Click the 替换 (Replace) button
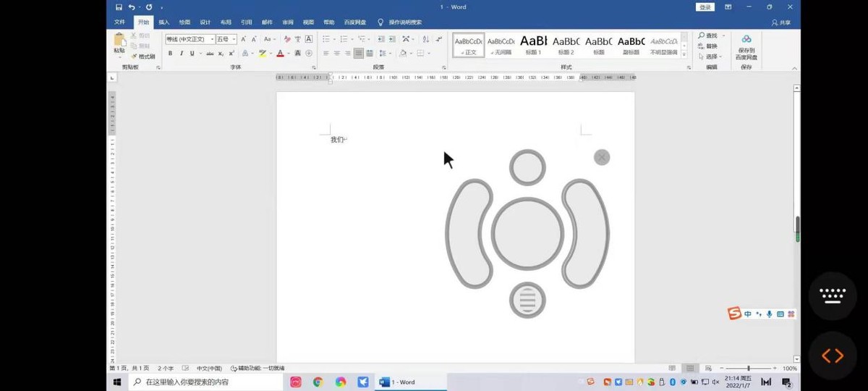This screenshot has height=391, width=868. (708, 46)
